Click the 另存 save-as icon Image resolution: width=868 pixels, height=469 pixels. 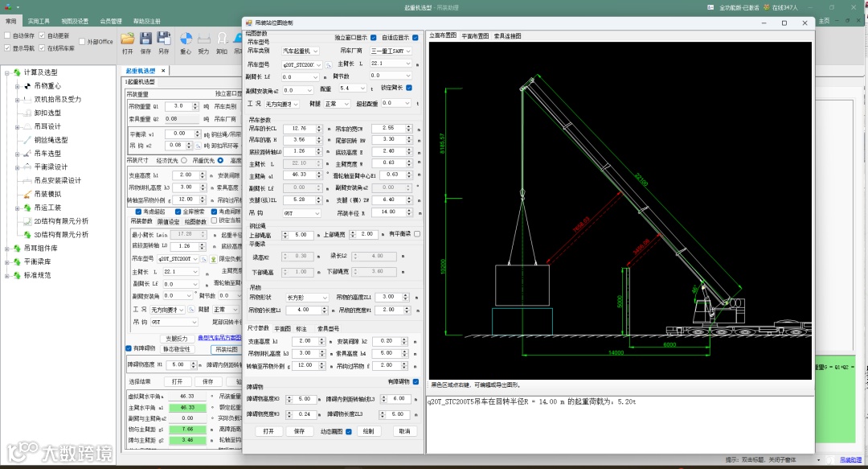tap(163, 39)
